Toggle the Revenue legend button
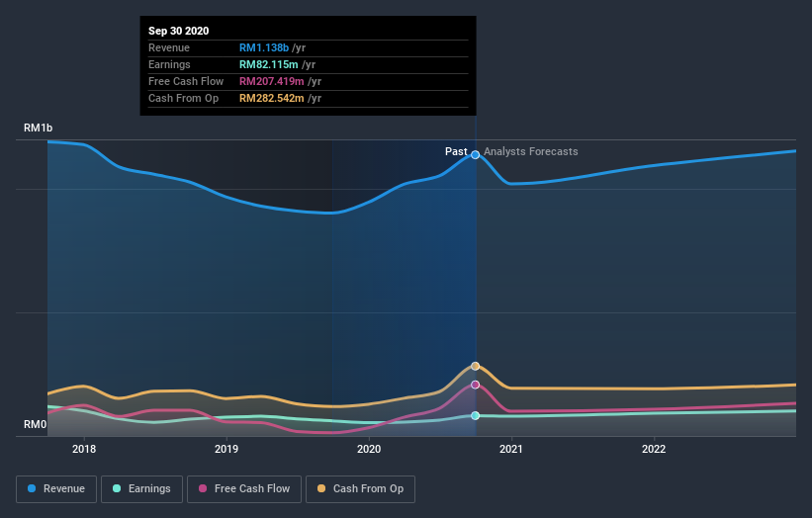The image size is (812, 518). [56, 489]
